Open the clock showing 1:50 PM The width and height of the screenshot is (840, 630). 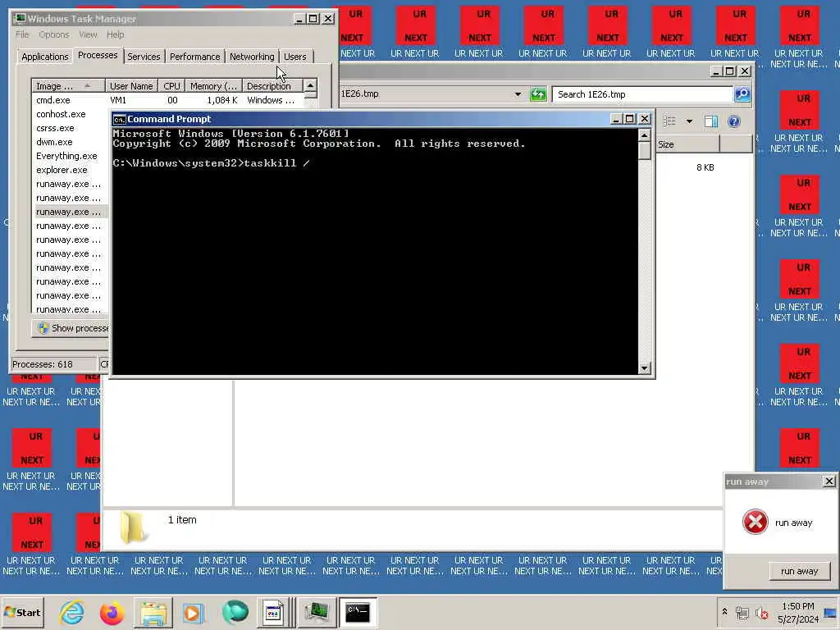coord(797,612)
